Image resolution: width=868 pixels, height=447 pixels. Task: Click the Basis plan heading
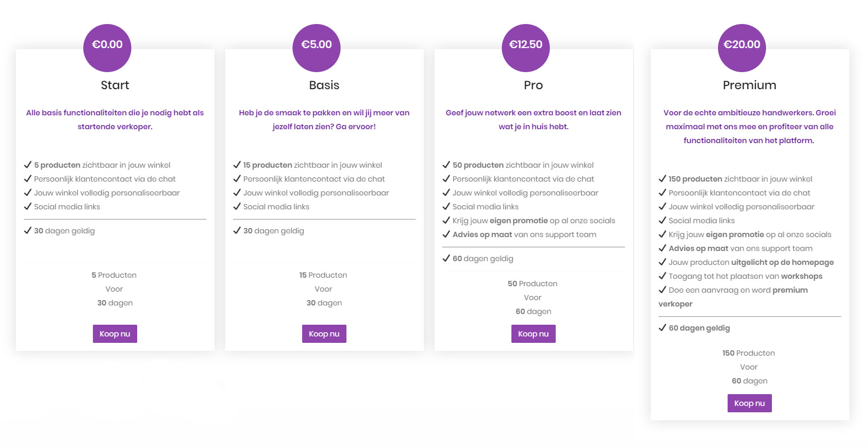324,85
